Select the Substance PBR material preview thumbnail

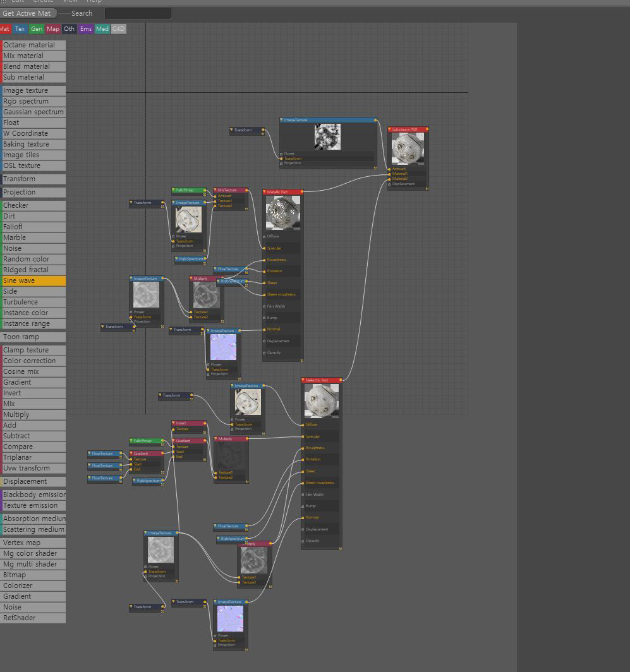[408, 148]
